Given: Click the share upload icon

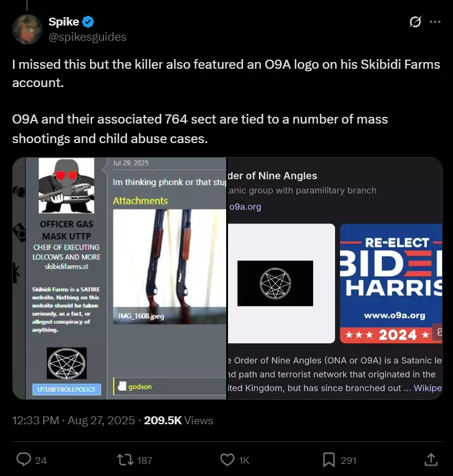Looking at the screenshot, I should [431, 460].
